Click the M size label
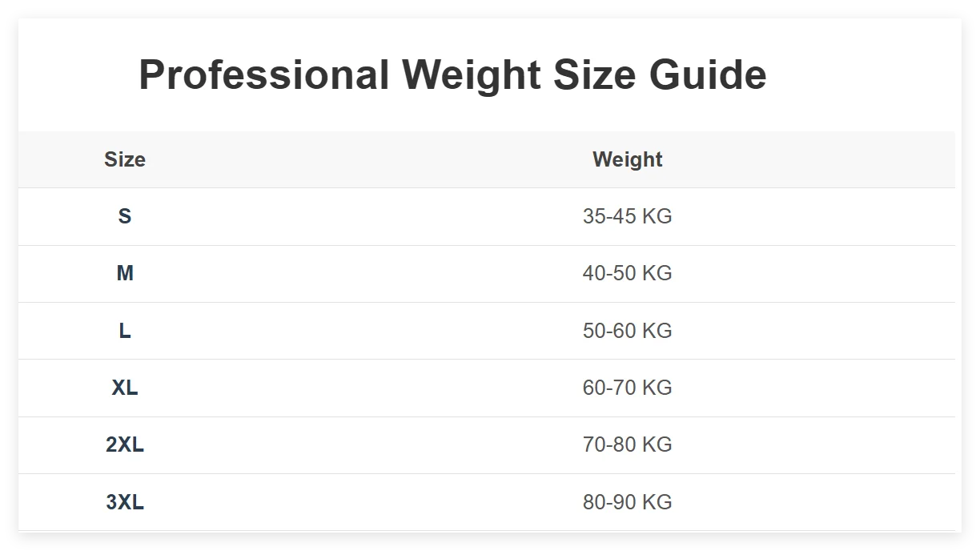The width and height of the screenshot is (980, 551). 125,273
